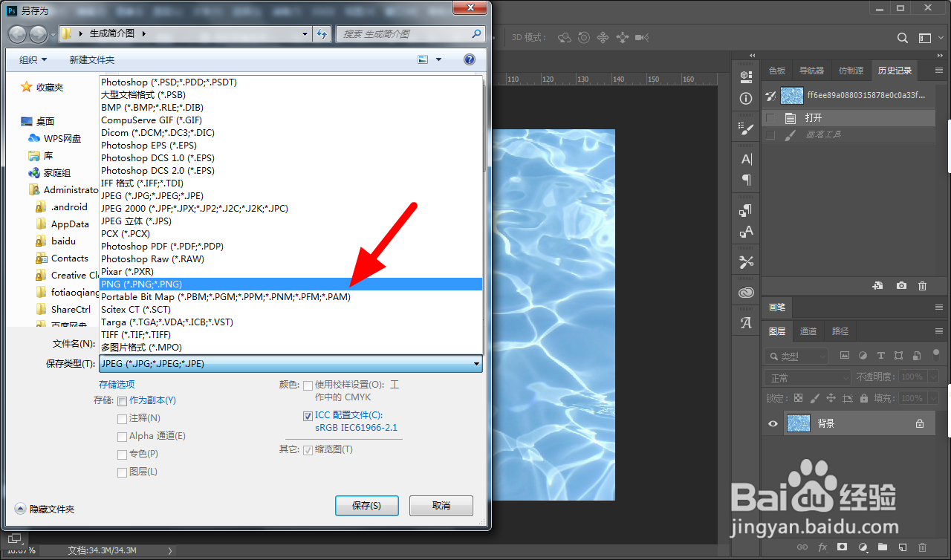The height and width of the screenshot is (560, 951).
Task: Toggle Use proof setup (使用校样设置) checkbox
Action: tap(308, 385)
